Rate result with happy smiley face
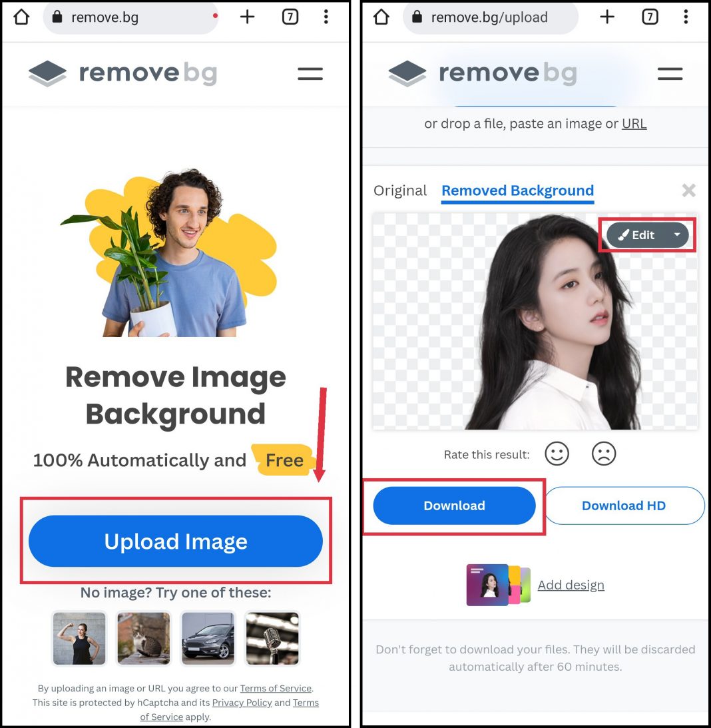Image resolution: width=711 pixels, height=728 pixels. tap(557, 454)
